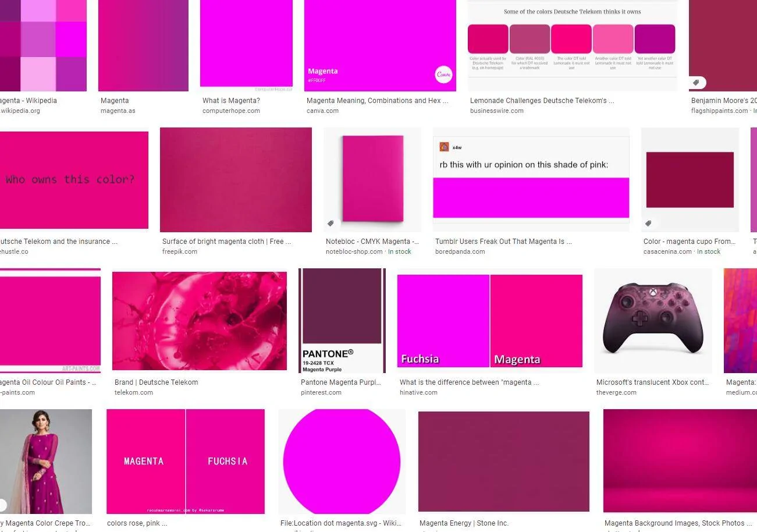757x532 pixels.
Task: Go to the telekom.com source link
Action: tap(134, 392)
